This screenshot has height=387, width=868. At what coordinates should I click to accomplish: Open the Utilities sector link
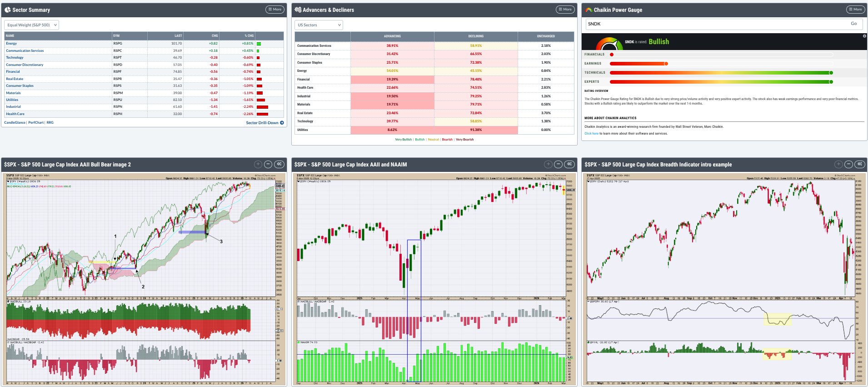point(12,100)
